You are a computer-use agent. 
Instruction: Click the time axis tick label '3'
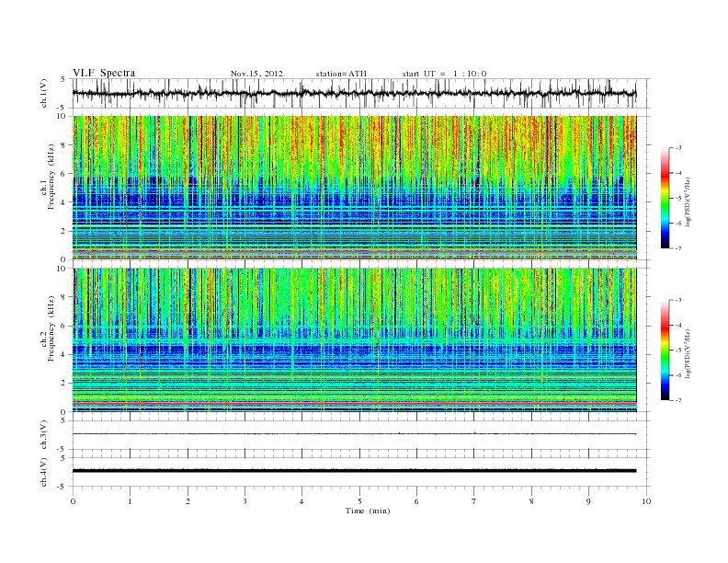pos(245,501)
